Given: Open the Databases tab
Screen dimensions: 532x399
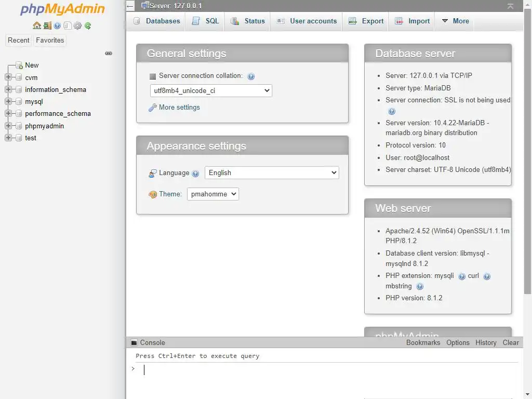Looking at the screenshot, I should tap(157, 21).
